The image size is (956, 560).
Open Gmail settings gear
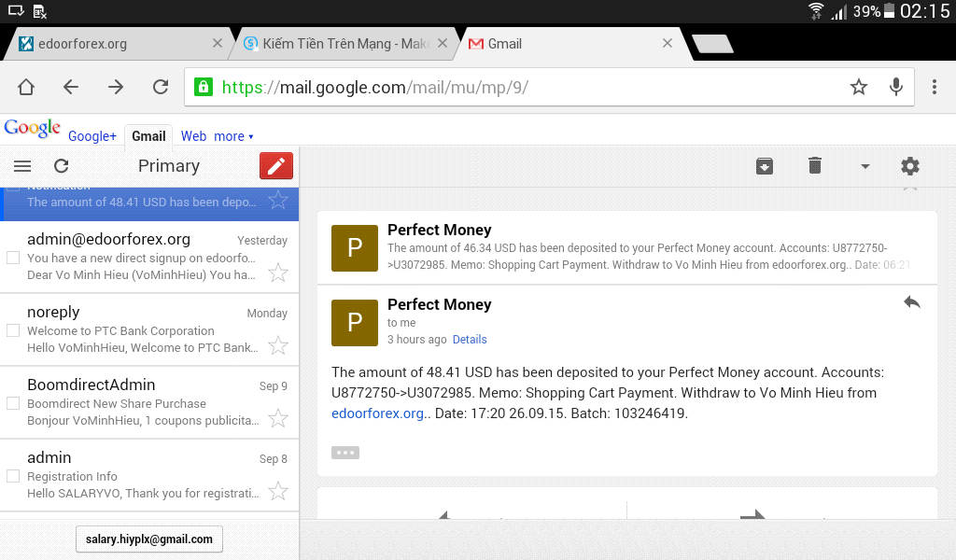(x=909, y=165)
